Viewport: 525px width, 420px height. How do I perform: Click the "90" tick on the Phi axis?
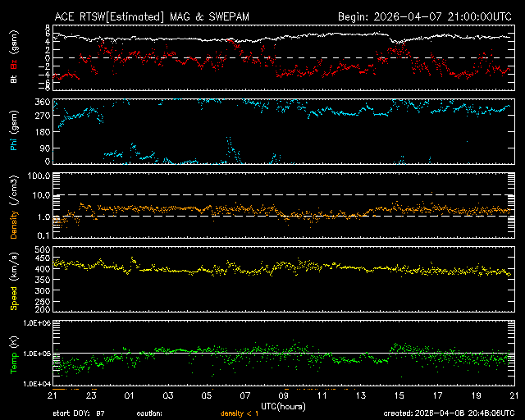point(45,148)
